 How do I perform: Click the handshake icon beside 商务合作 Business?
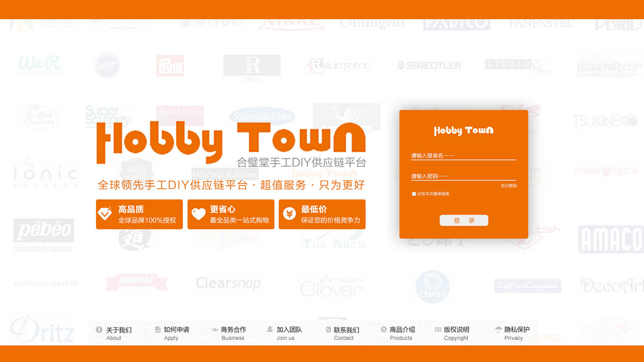tap(215, 330)
